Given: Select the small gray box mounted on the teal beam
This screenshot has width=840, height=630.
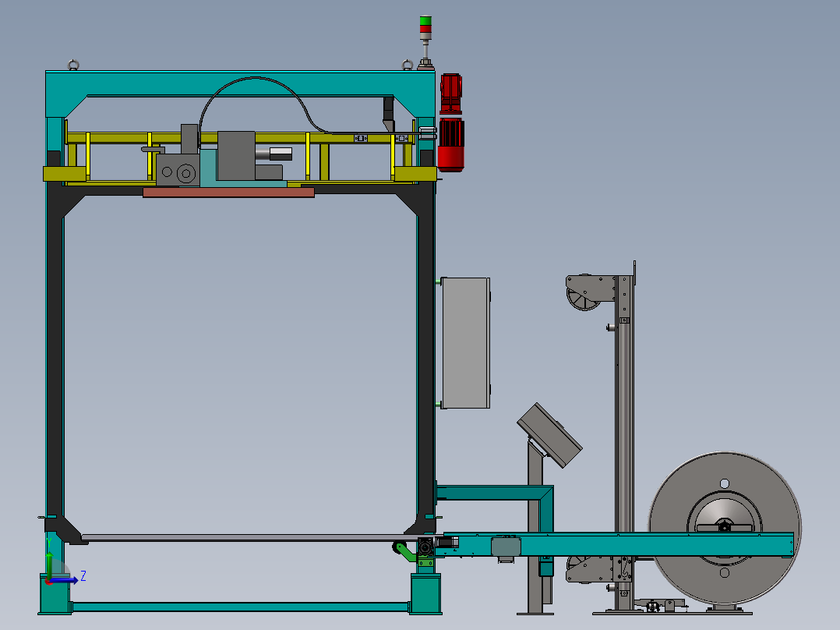Looking at the screenshot, I should pos(506,547).
